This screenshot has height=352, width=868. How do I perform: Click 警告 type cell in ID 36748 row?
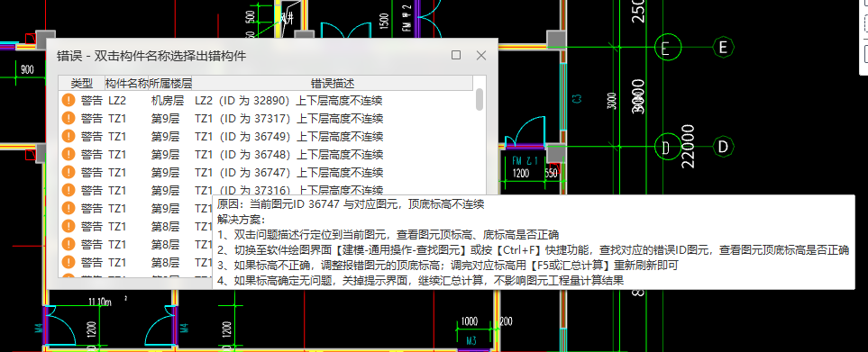pos(91,154)
